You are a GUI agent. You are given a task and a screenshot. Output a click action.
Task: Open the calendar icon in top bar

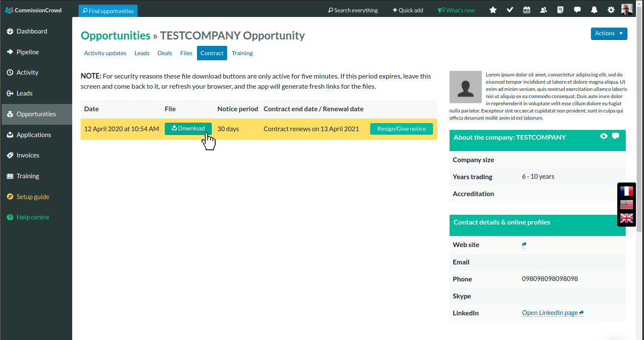coord(526,10)
